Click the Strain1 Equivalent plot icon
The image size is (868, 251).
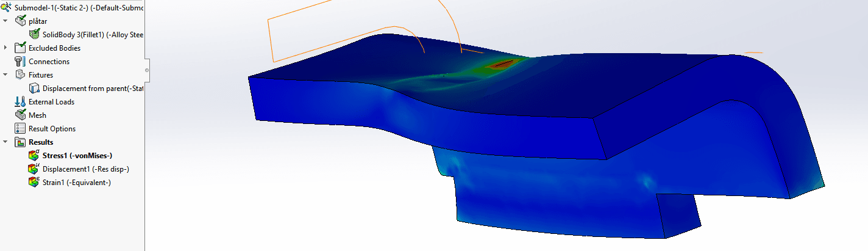pyautogui.click(x=34, y=183)
